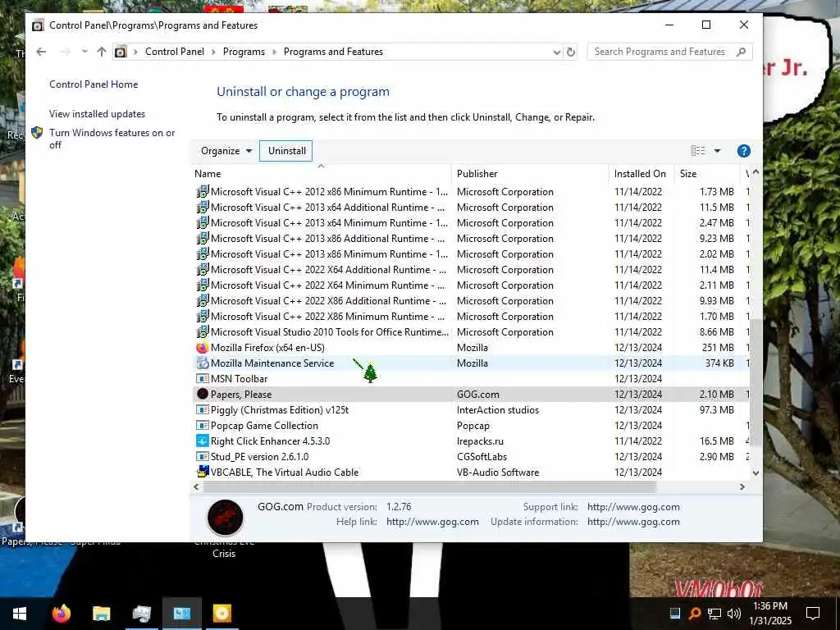
Task: Select the Popcap Game Collection icon
Action: click(202, 426)
